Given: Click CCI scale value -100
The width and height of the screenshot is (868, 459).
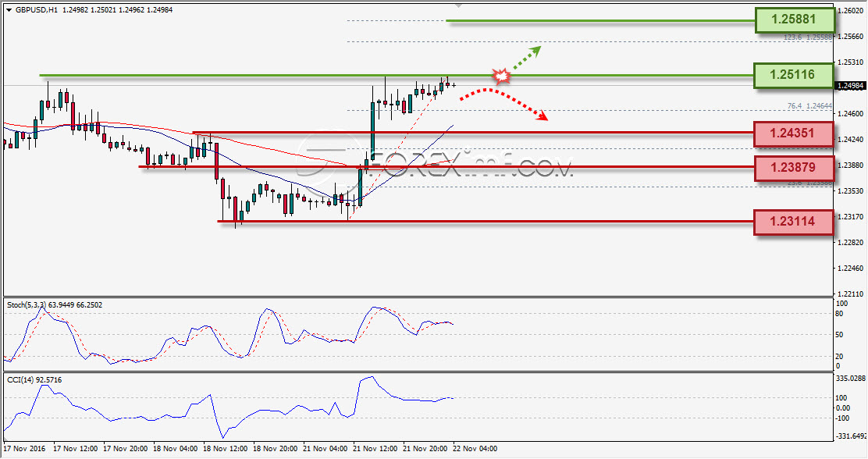Looking at the screenshot, I should tap(841, 418).
